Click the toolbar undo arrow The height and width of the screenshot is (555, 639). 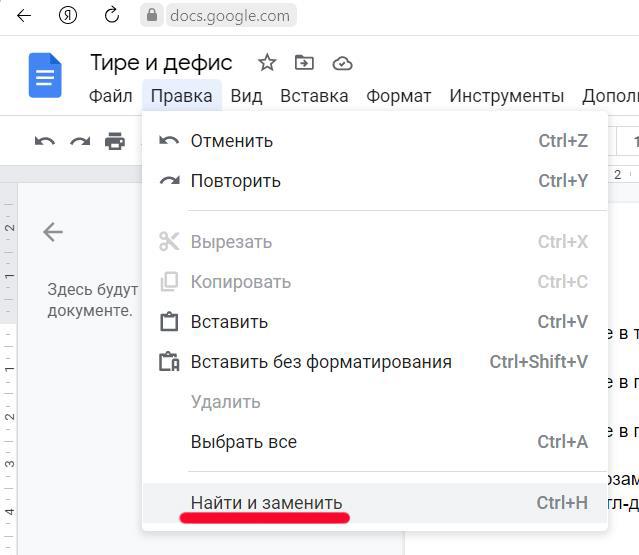coord(44,141)
